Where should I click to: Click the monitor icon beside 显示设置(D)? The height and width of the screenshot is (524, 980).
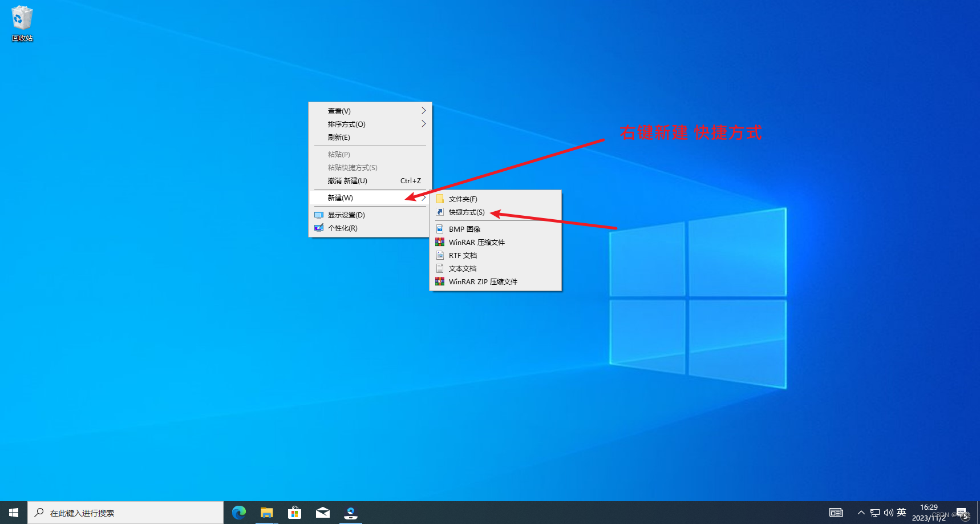point(319,215)
